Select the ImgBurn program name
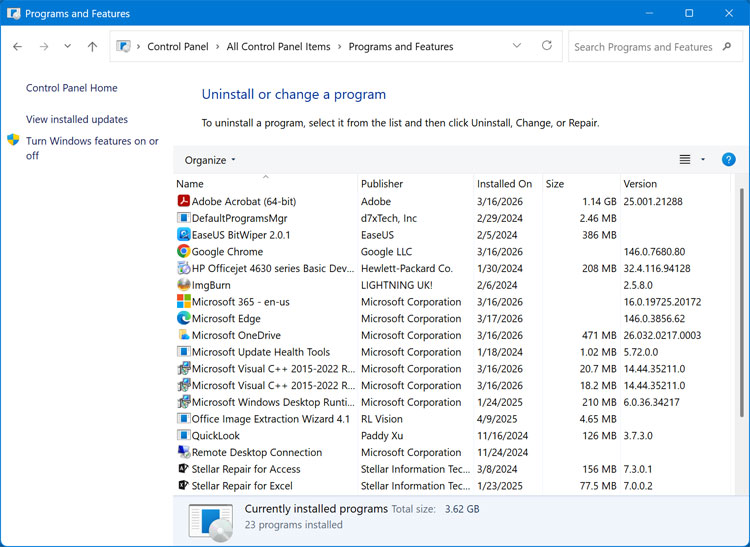 pos(211,285)
